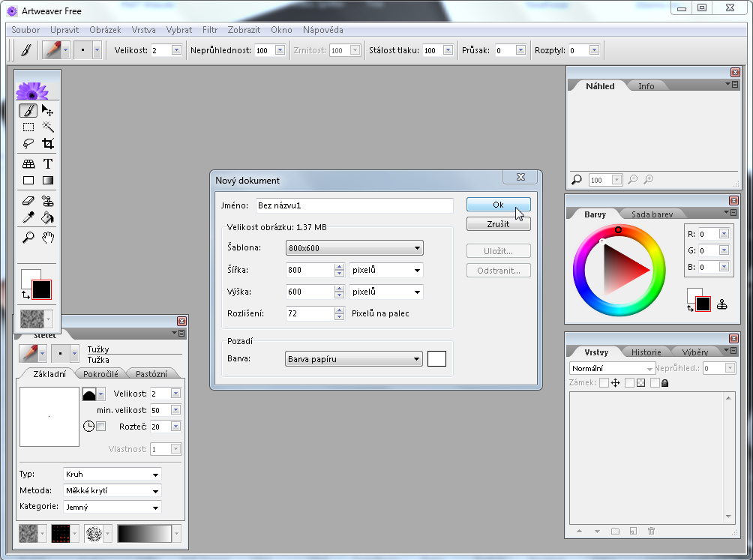Confirm the new document with Ok
This screenshot has height=560, width=753.
click(498, 205)
